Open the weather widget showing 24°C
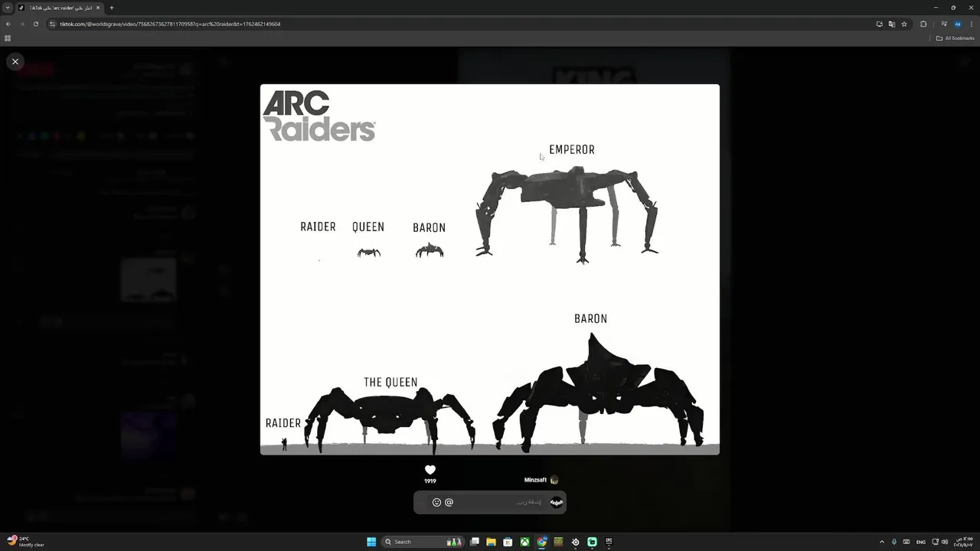 (25, 542)
